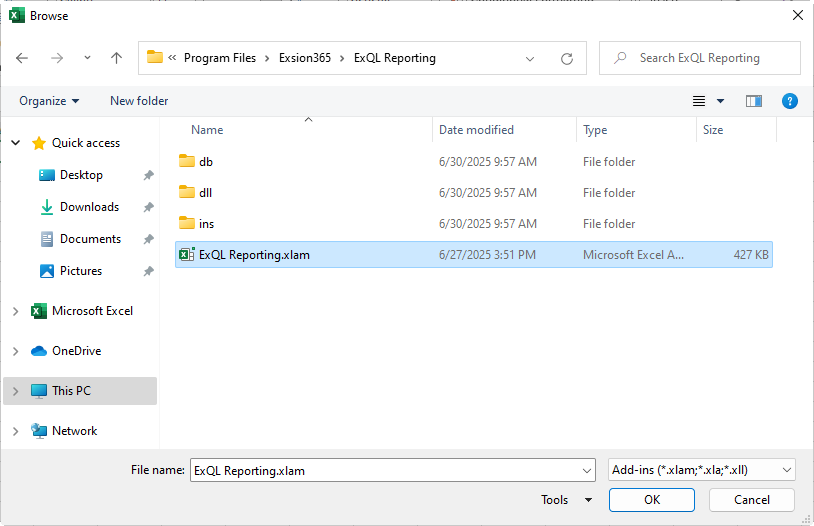
Task: Click the pin icon beside Downloads
Action: (148, 207)
